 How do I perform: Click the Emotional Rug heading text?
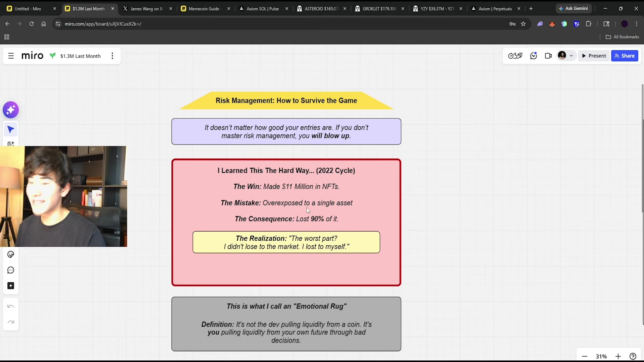[286, 306]
